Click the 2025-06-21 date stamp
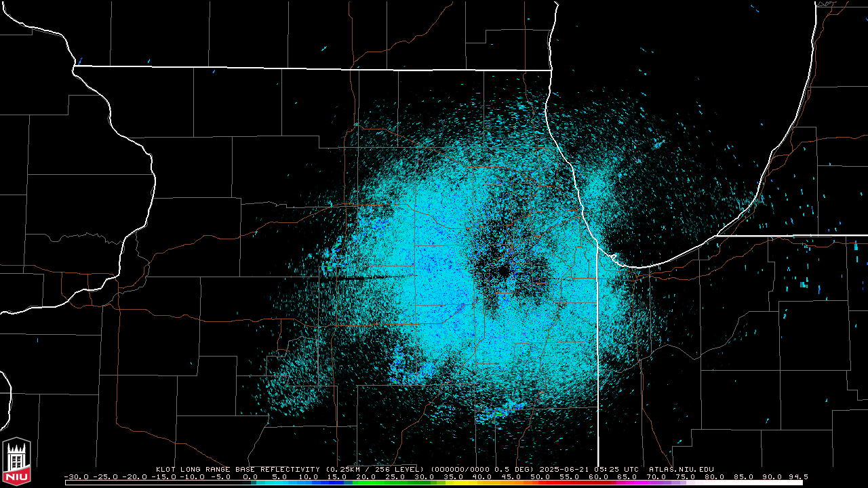This screenshot has width=868, height=488. [566, 469]
